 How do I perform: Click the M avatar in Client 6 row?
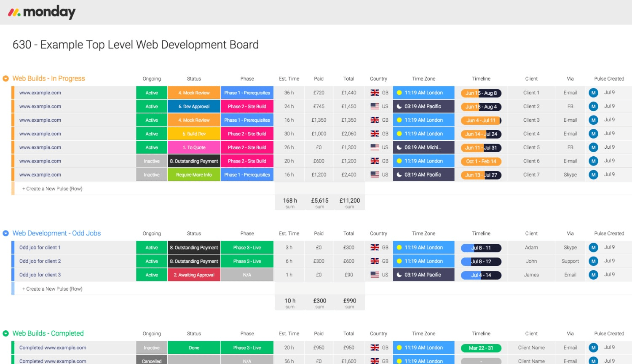click(593, 161)
